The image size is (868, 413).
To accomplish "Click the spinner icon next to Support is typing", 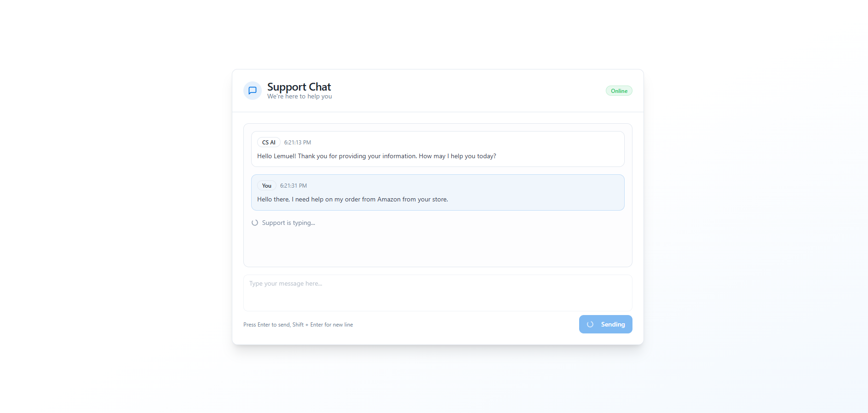I will pyautogui.click(x=254, y=223).
